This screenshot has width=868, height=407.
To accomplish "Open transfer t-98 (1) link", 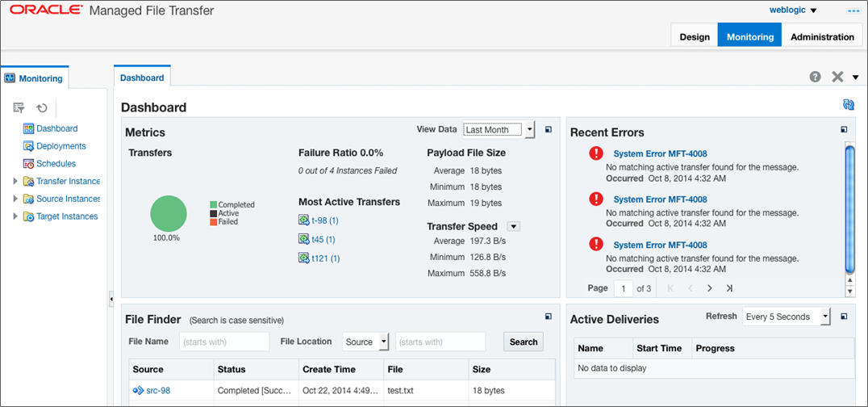I will coord(325,220).
